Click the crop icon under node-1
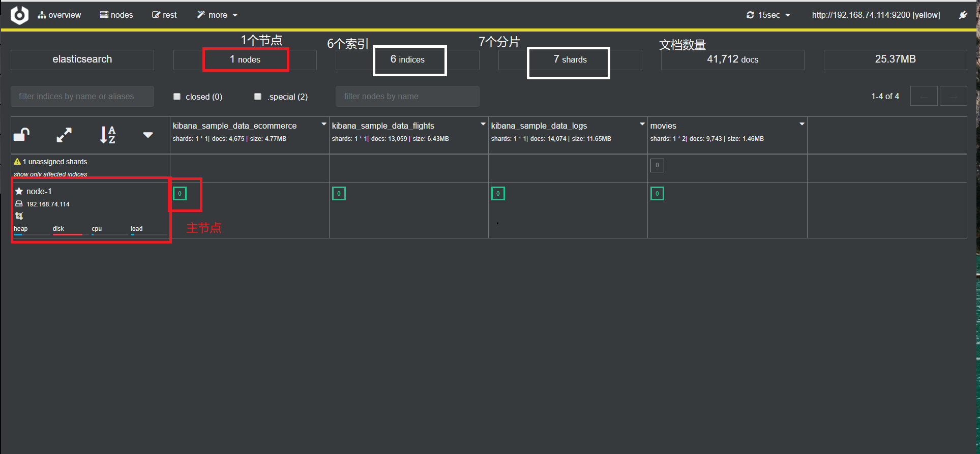This screenshot has height=454, width=980. 19,216
